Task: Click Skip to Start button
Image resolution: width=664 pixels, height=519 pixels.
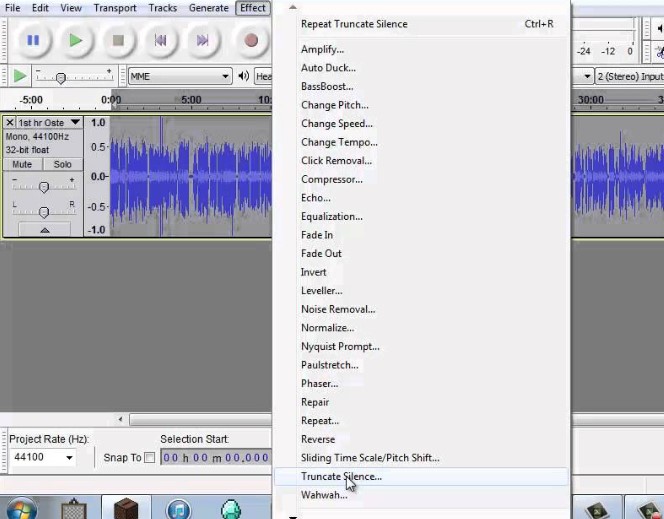Action: click(x=160, y=40)
